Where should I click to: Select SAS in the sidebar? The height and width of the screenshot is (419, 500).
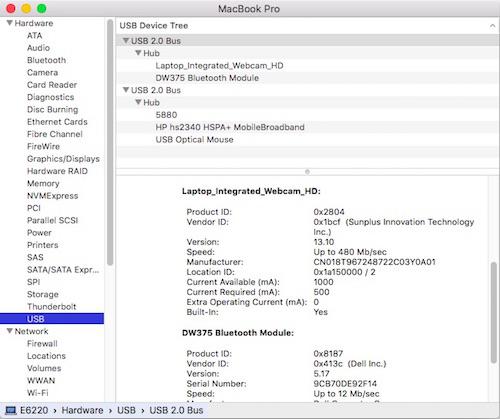(x=35, y=257)
